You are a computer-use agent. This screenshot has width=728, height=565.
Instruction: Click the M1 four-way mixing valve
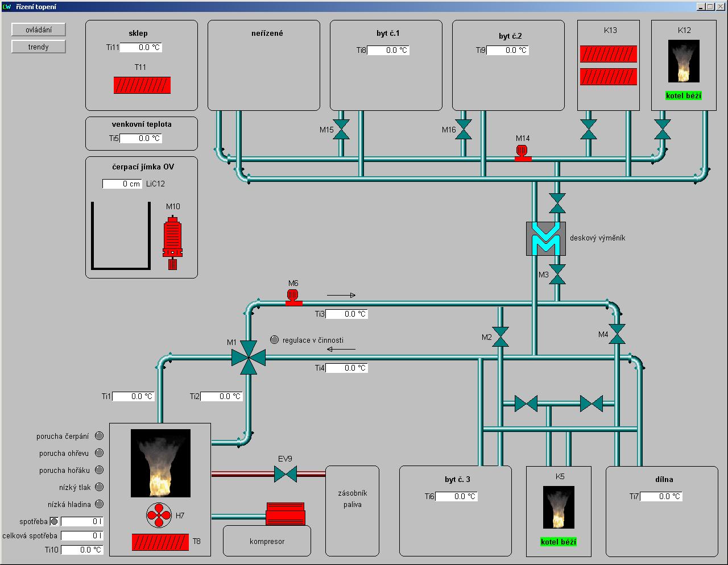[249, 358]
